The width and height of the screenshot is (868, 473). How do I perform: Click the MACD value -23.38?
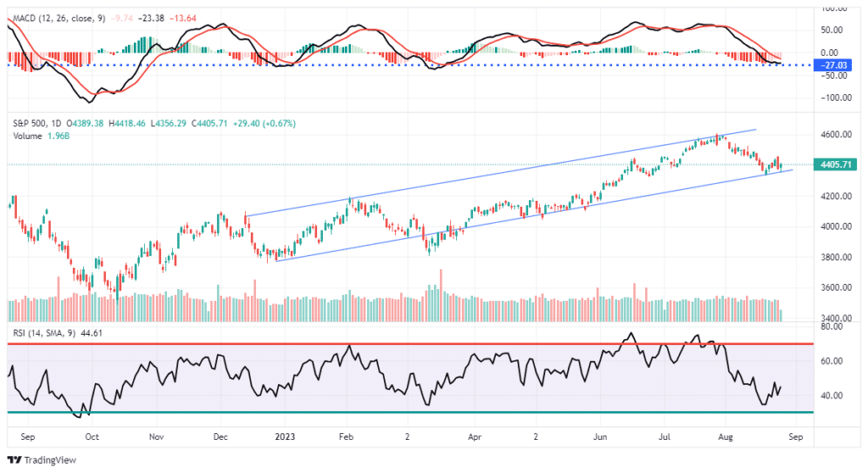(x=151, y=19)
